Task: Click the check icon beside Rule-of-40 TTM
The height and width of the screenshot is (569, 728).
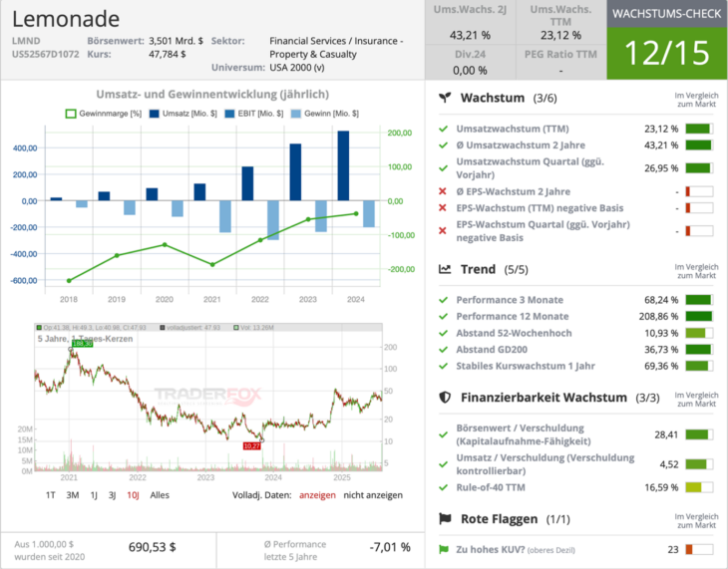Action: coord(443,487)
